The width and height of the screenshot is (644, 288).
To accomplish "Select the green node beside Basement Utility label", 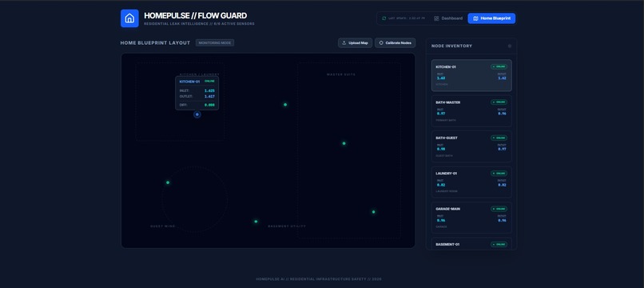I will [x=256, y=222].
